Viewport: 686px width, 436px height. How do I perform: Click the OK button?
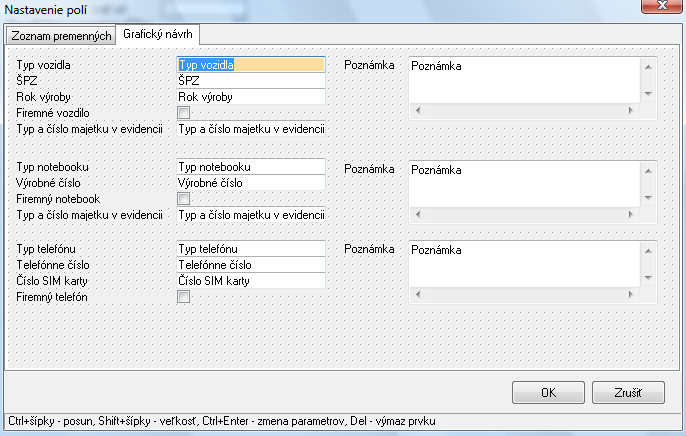click(548, 393)
